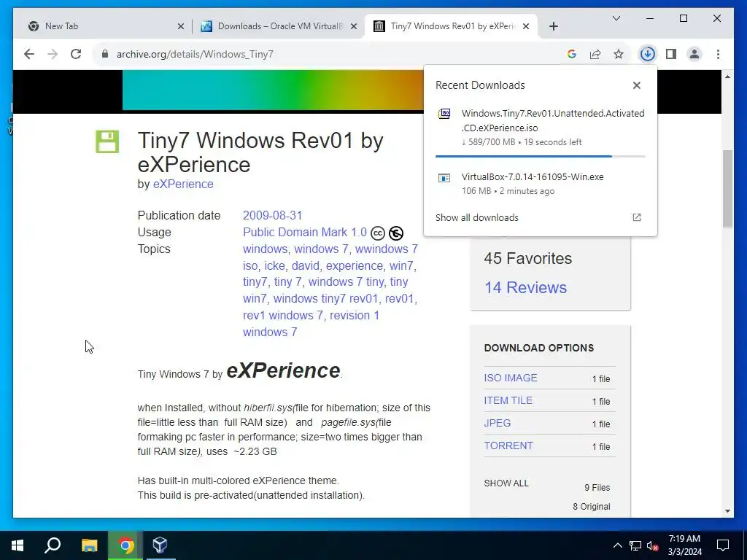Open the JPEG download option
This screenshot has height=560, width=747.
point(498,423)
